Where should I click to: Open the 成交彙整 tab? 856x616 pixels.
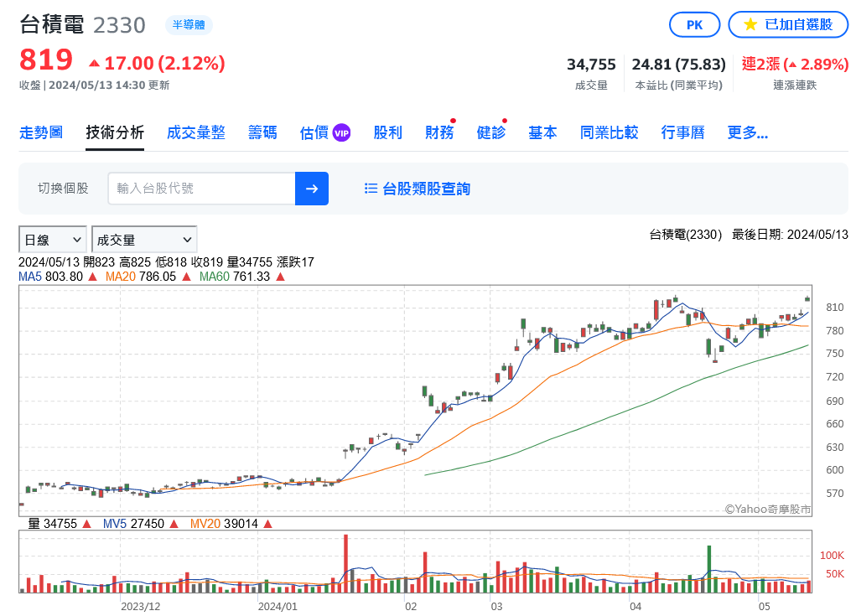click(x=196, y=132)
